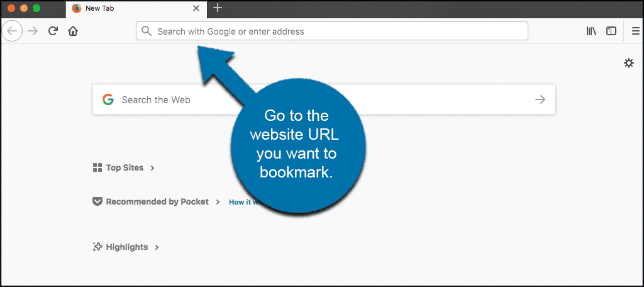Go back using the back arrow

12,31
